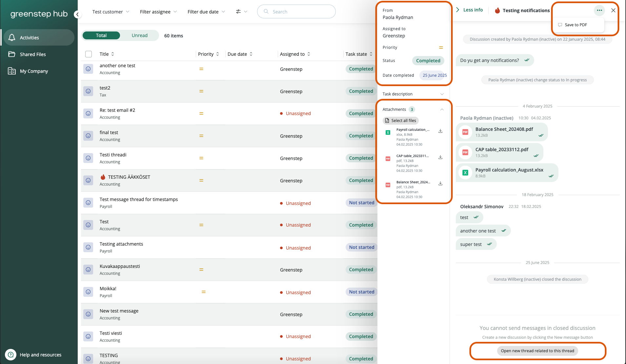Close the Testing notifications panel
Image resolution: width=626 pixels, height=364 pixels.
coord(613,10)
